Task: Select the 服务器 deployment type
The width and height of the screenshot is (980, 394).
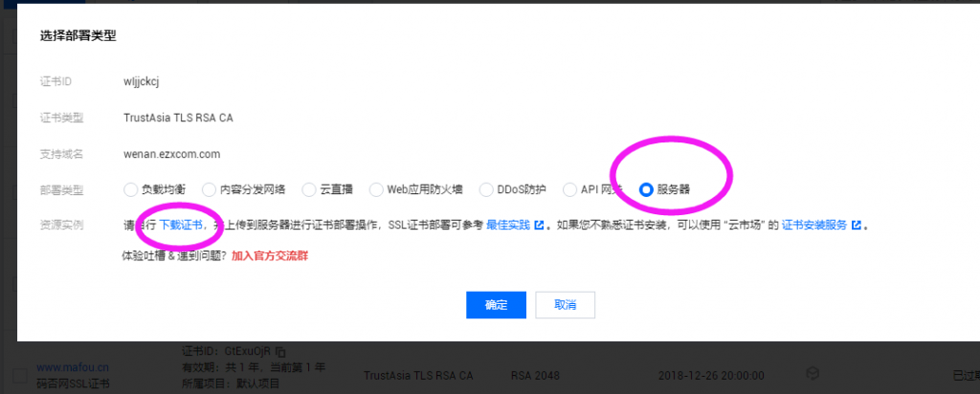Action: click(647, 189)
